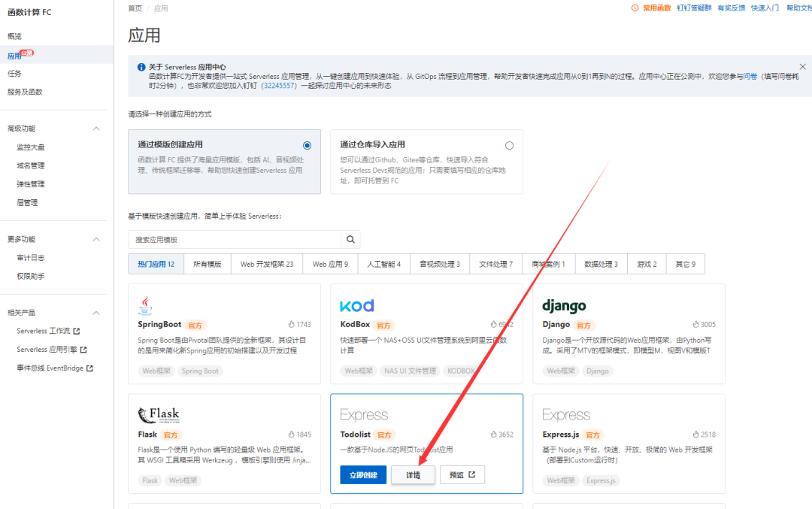Click the Express.js tag
812x509 pixels.
click(601, 480)
